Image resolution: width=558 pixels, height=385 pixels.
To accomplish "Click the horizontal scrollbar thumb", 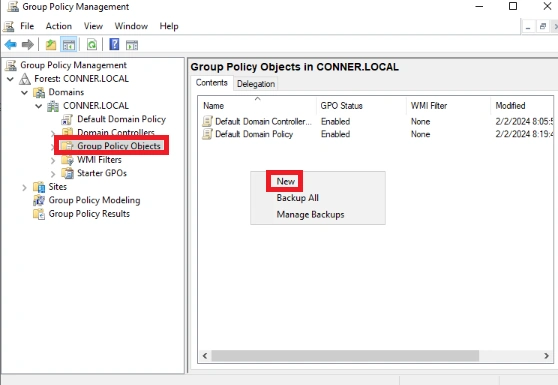I will click(x=345, y=355).
